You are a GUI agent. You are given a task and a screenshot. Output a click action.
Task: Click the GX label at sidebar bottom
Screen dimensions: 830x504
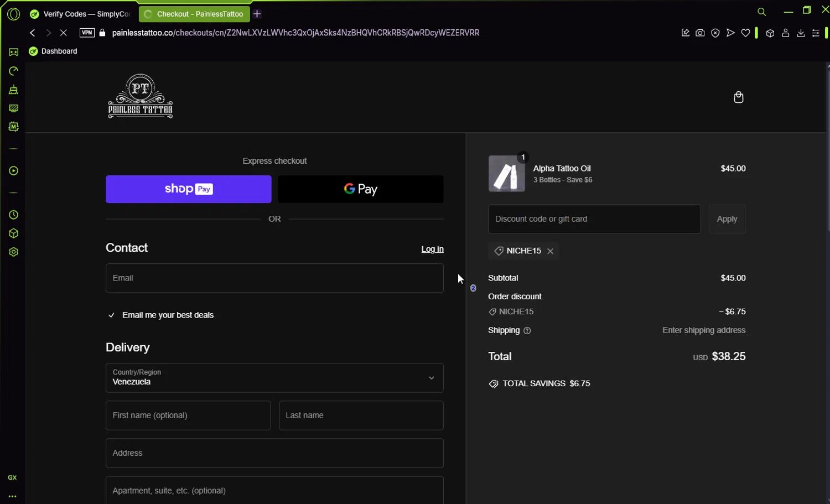coord(12,477)
